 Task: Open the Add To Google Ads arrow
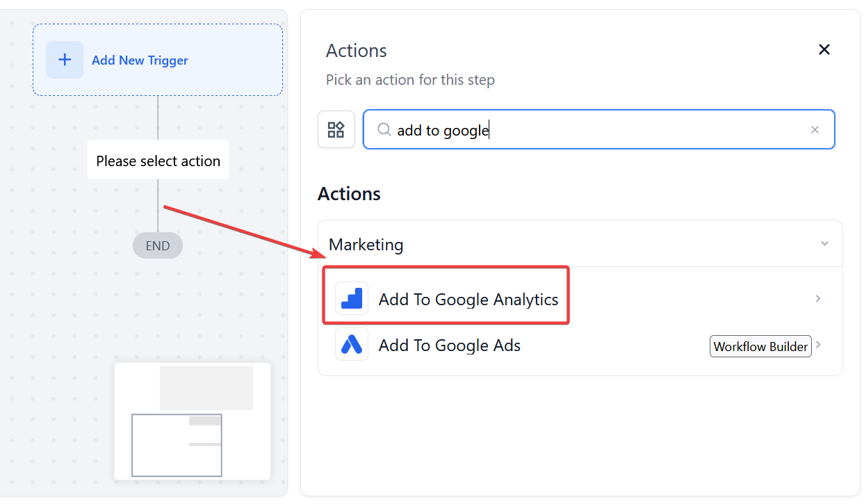(818, 345)
